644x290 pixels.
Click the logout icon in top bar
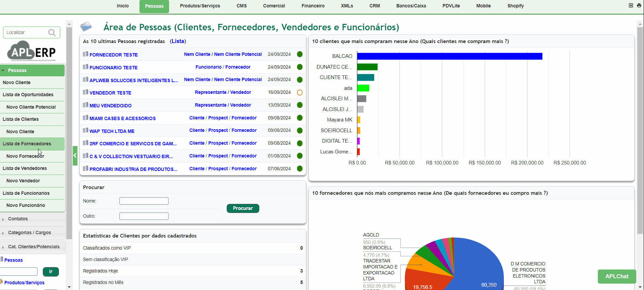631,5
